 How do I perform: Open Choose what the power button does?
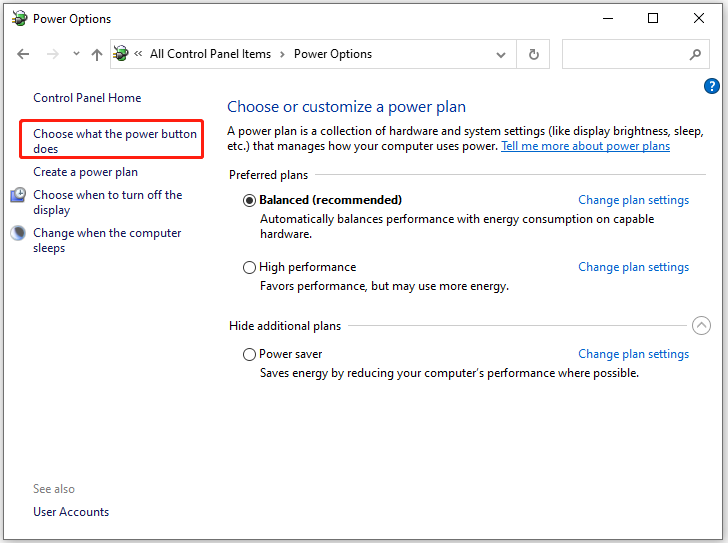[x=115, y=141]
